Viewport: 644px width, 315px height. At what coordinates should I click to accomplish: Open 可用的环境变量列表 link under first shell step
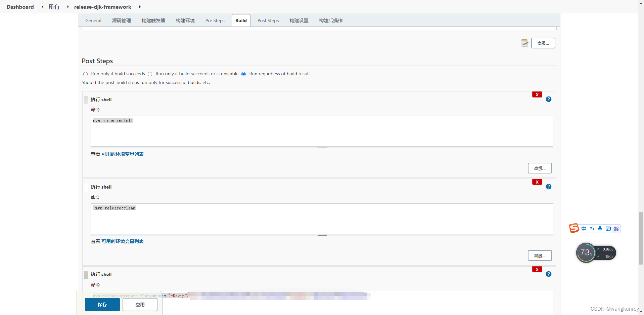coord(123,154)
